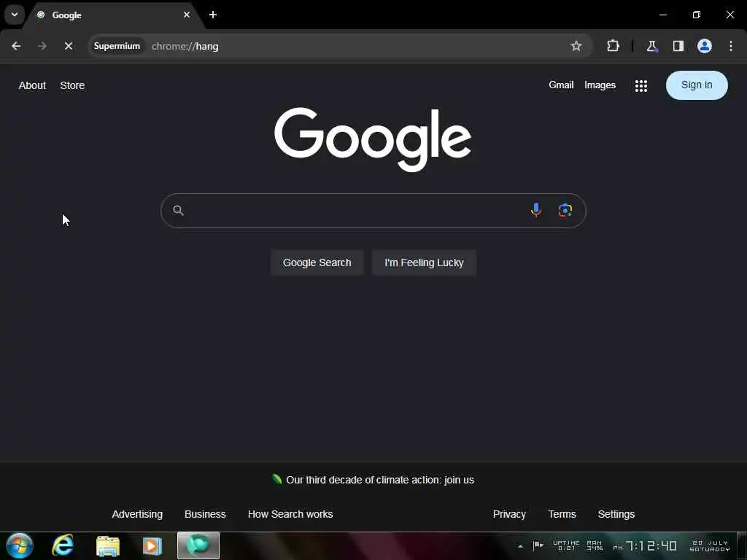
Task: Restore down the browser window
Action: pos(697,15)
